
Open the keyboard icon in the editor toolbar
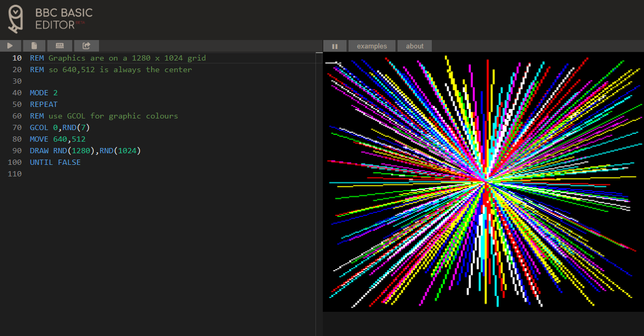click(x=60, y=46)
